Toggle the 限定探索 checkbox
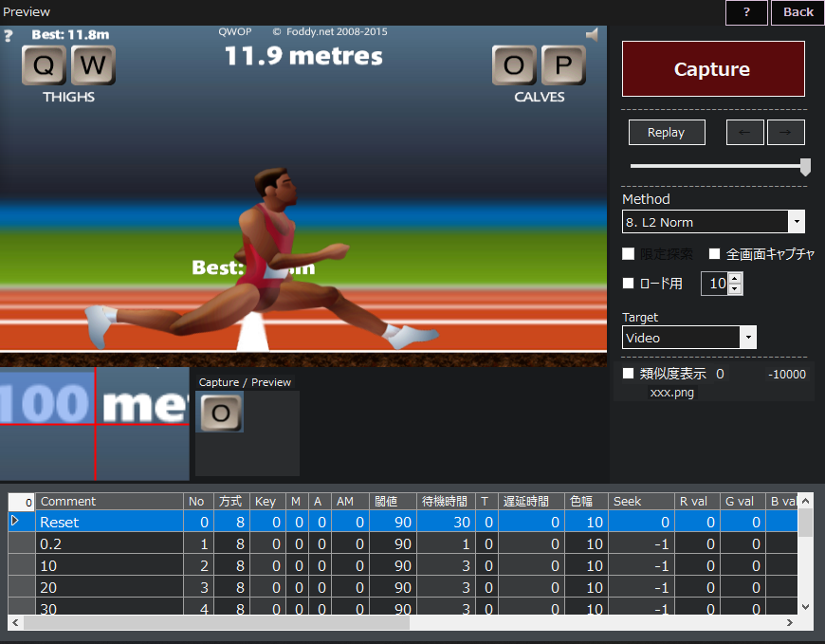 [628, 254]
